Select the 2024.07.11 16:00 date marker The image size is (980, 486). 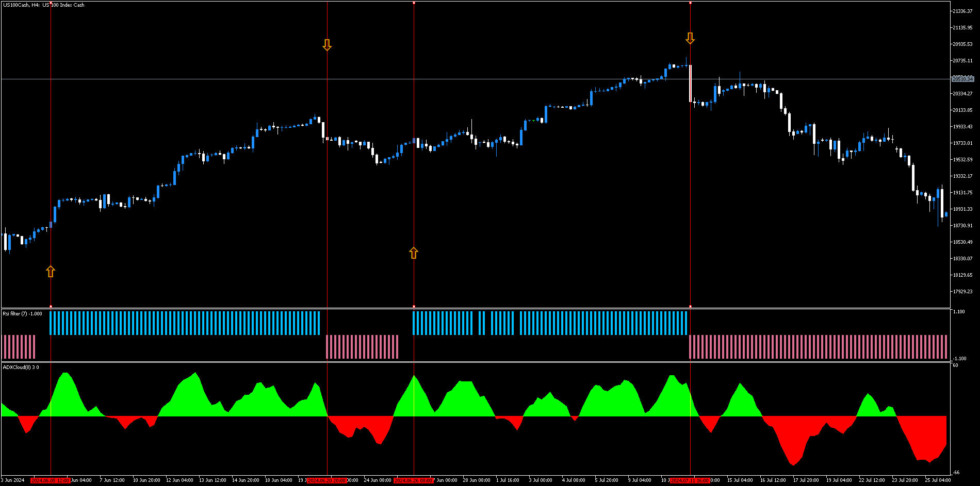click(690, 480)
